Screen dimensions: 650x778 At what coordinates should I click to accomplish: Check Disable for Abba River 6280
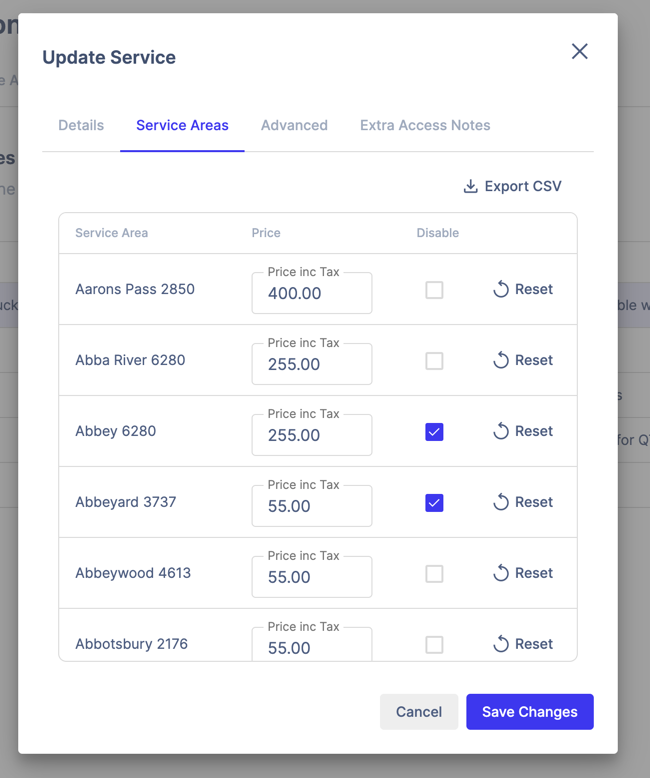coord(434,361)
